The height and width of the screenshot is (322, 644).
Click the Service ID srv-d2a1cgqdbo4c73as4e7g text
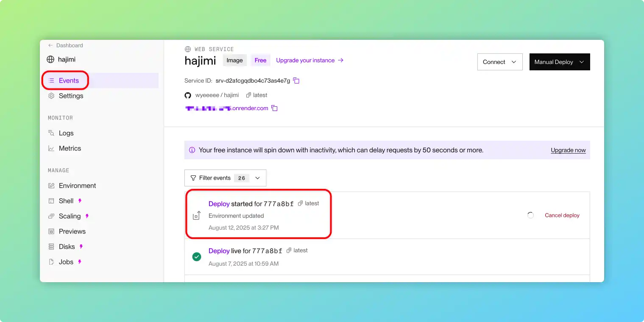[x=253, y=80]
